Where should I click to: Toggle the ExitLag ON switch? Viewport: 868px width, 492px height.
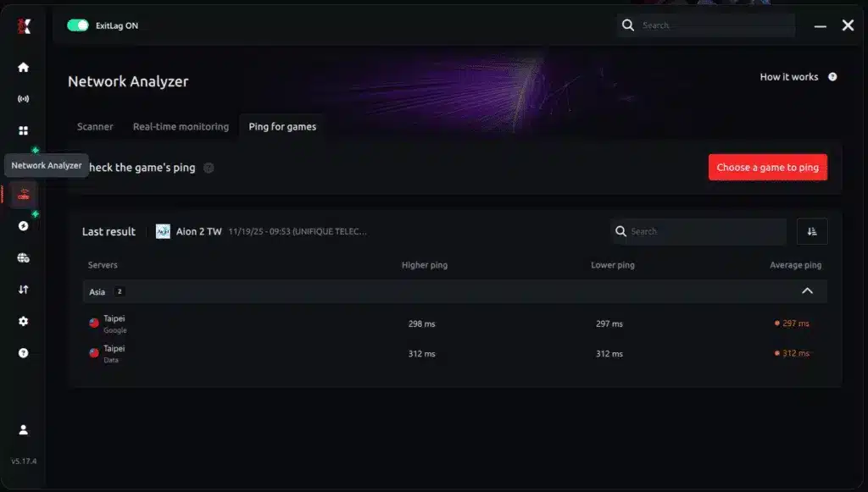77,25
